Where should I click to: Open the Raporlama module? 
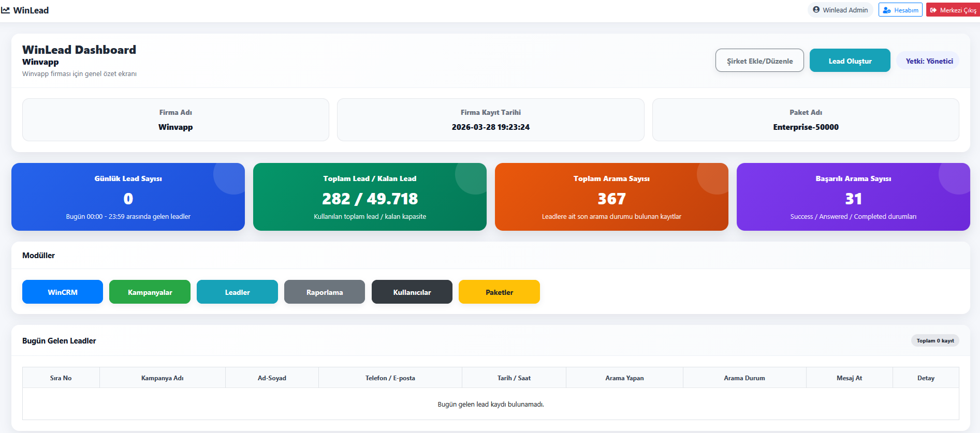point(325,292)
